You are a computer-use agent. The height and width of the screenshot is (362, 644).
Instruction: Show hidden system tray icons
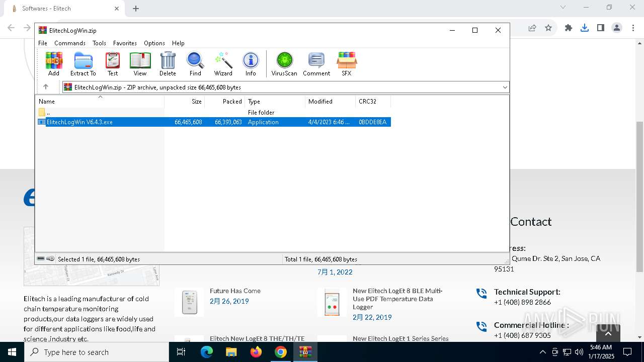click(542, 352)
